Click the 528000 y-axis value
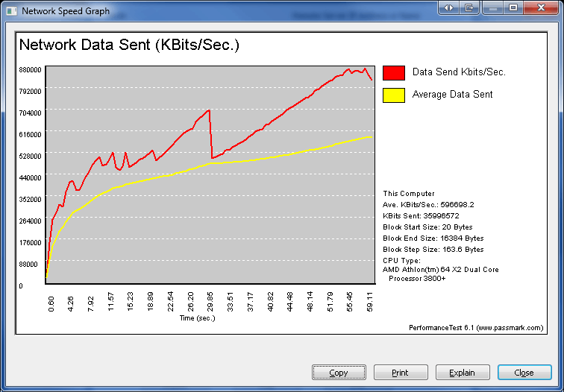The image size is (564, 392). (x=30, y=156)
